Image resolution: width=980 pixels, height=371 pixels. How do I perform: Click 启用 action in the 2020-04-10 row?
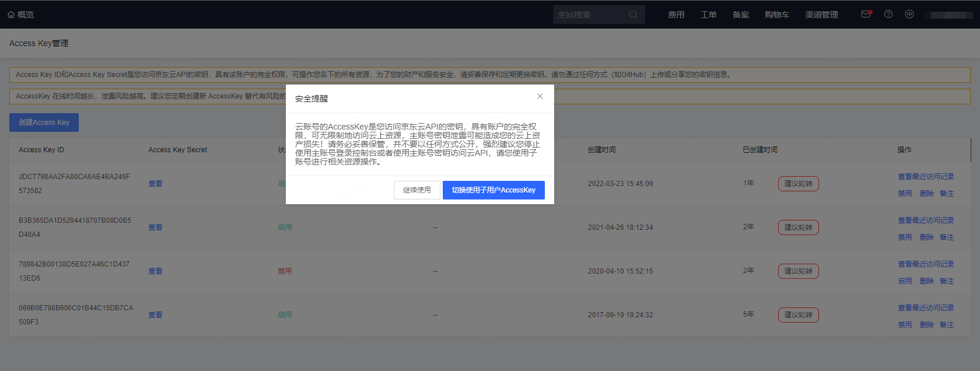[x=905, y=281]
